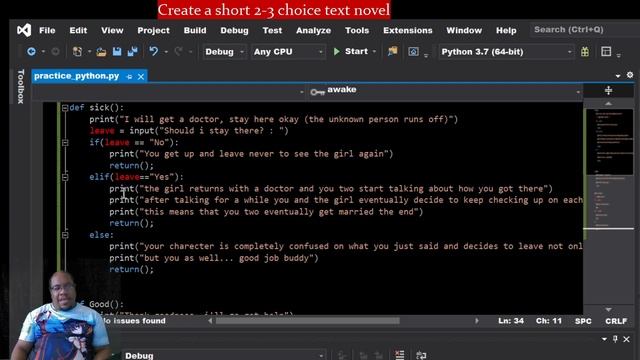Open the Edit menu
This screenshot has height=360, width=640.
[x=78, y=30]
